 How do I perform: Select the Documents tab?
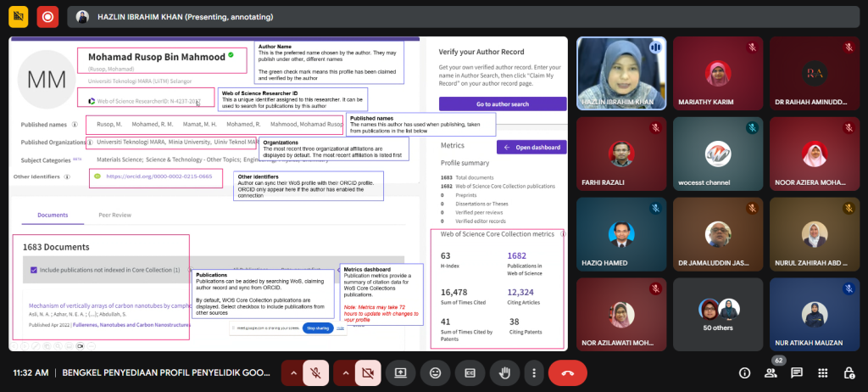point(53,216)
